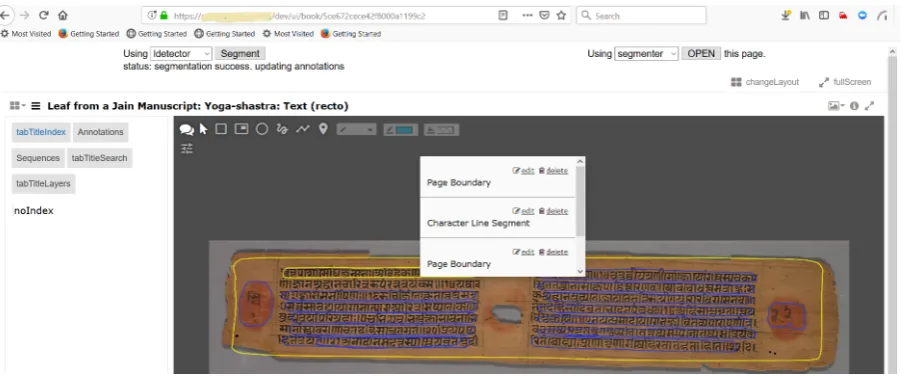The width and height of the screenshot is (921, 376).
Task: Switch to the tabTitleIndex tab
Action: [x=41, y=132]
